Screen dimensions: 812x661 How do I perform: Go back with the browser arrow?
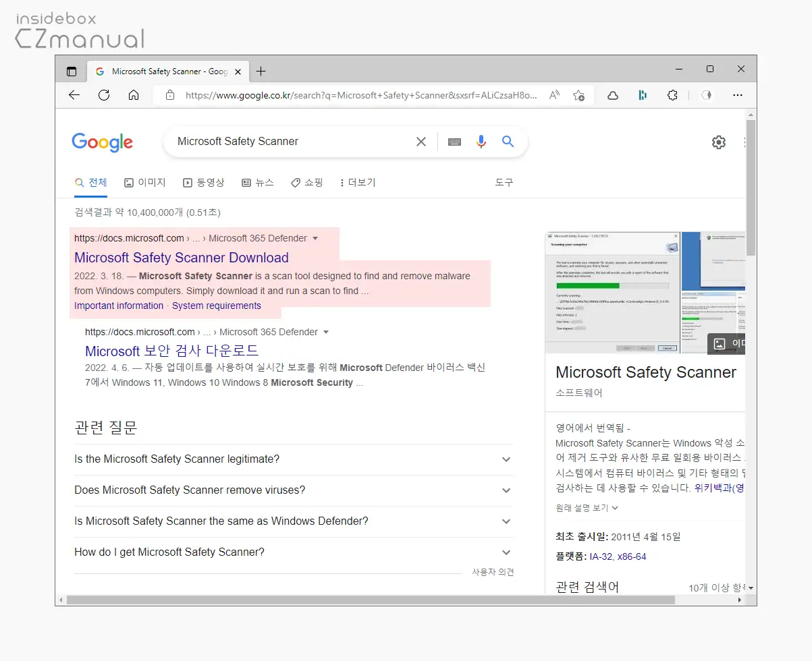click(x=74, y=95)
